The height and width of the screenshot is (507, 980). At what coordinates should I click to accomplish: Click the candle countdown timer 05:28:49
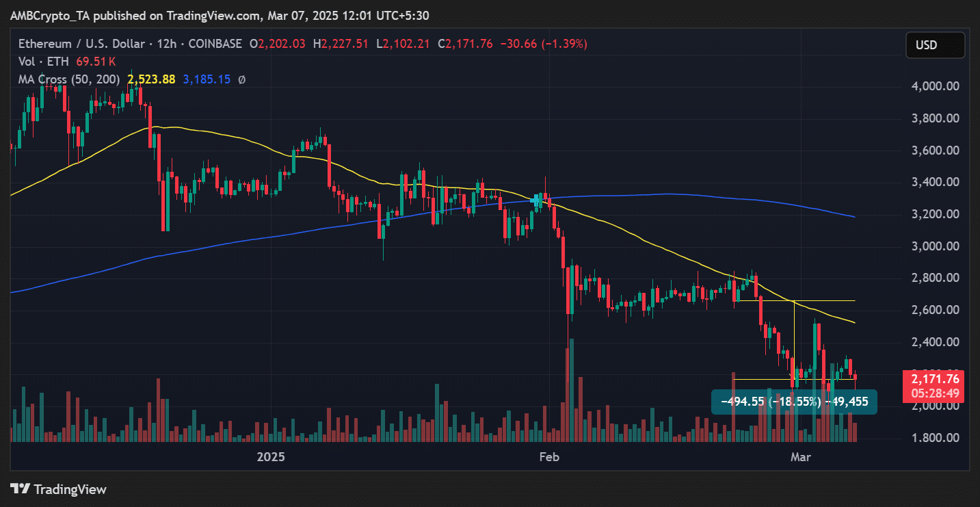935,393
